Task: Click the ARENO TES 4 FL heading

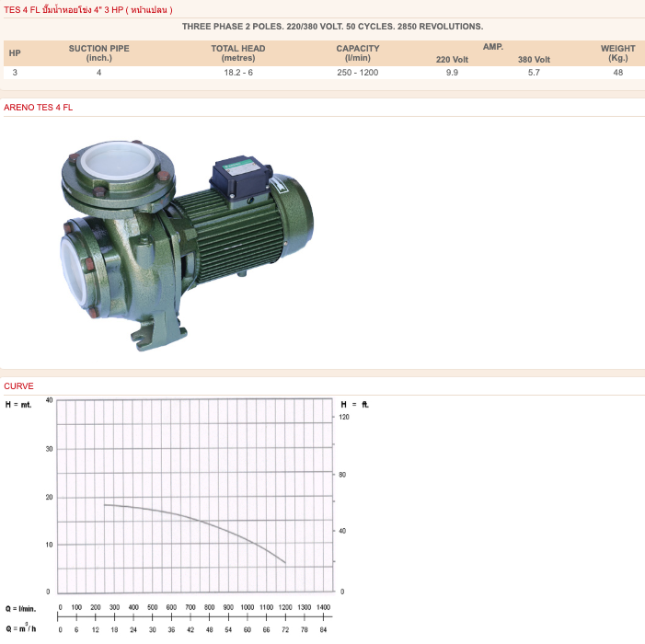Action: 39,108
